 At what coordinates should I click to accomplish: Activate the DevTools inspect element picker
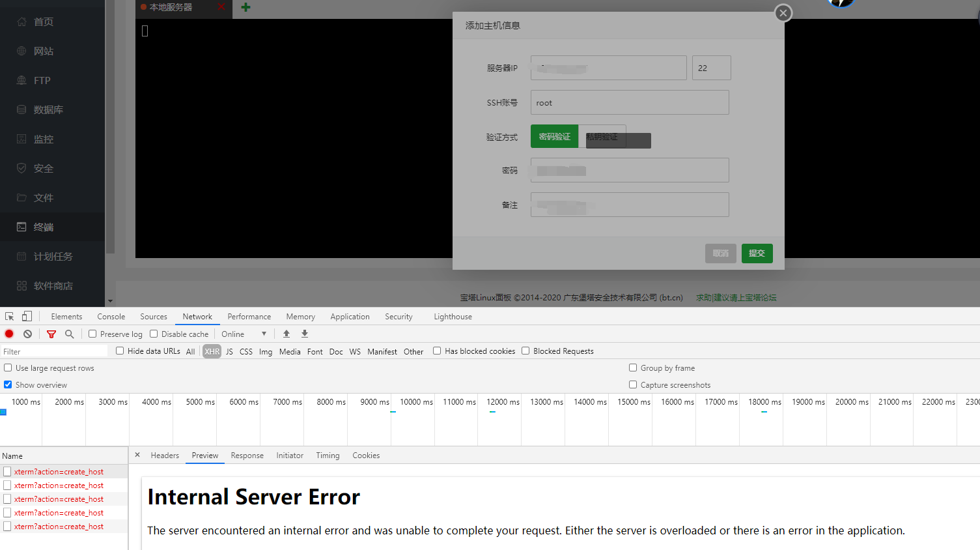(x=10, y=317)
